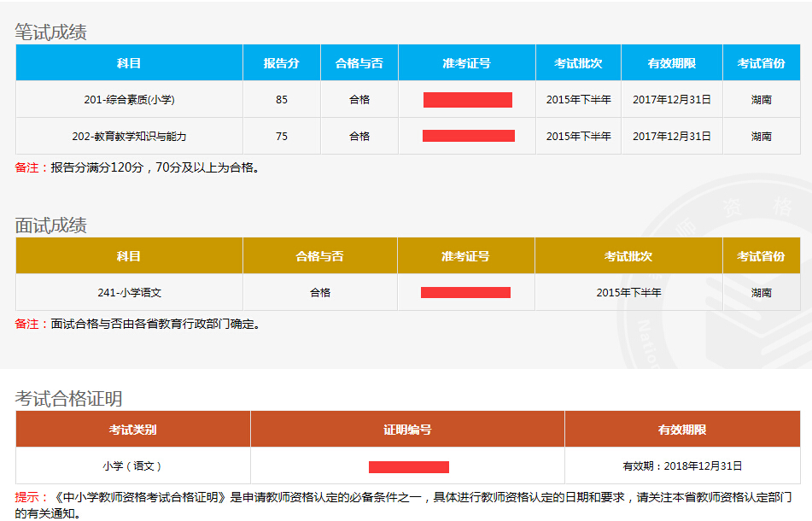
Task: Click 2017年12月31日 in the 201-综合素质 row
Action: pos(671,100)
